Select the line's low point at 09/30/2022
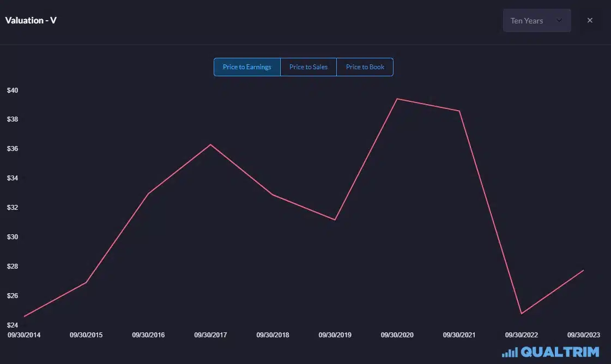611x364 pixels. click(x=522, y=313)
